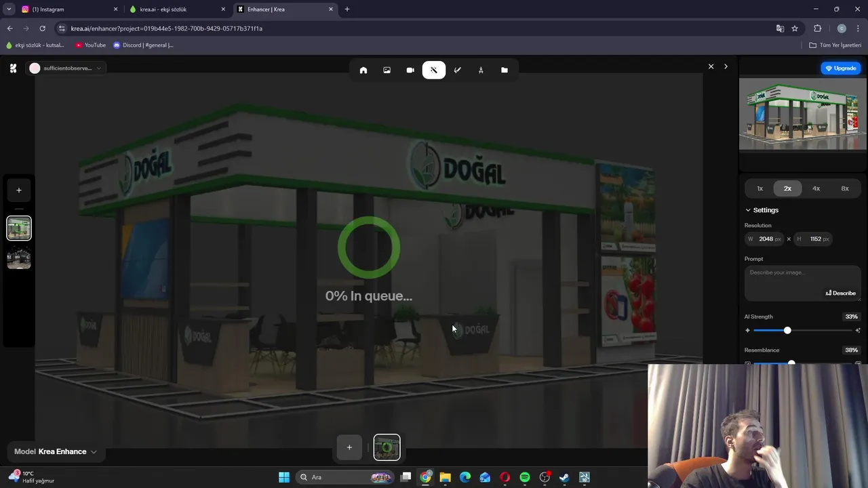Open Chrome profile avatar
868x488 pixels.
[x=842, y=28]
